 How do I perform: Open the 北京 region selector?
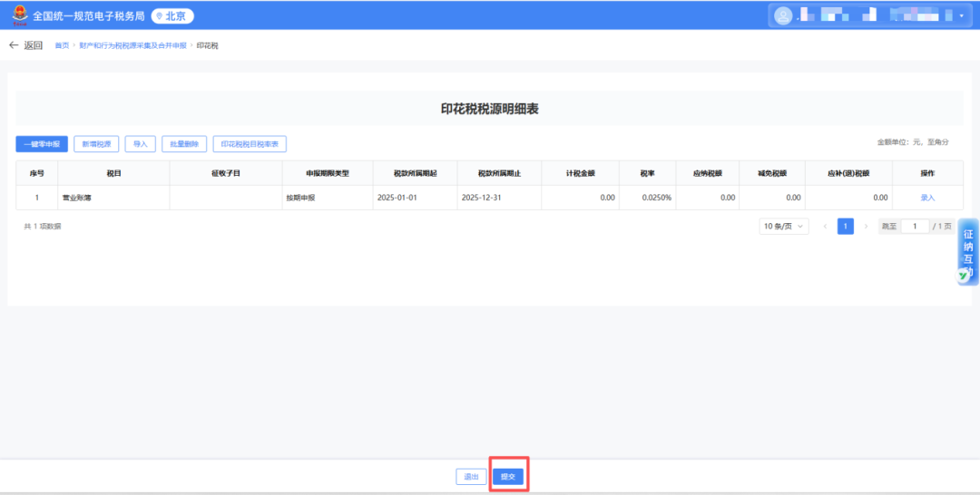point(172,15)
